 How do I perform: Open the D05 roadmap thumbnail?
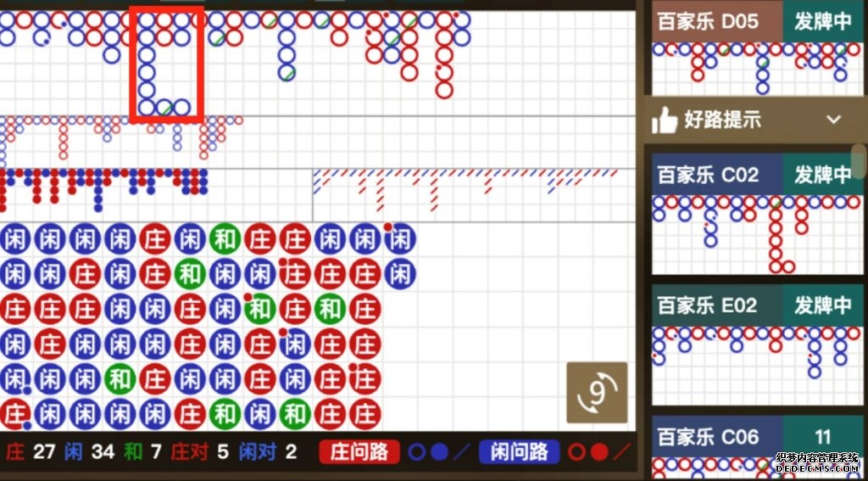click(x=757, y=69)
